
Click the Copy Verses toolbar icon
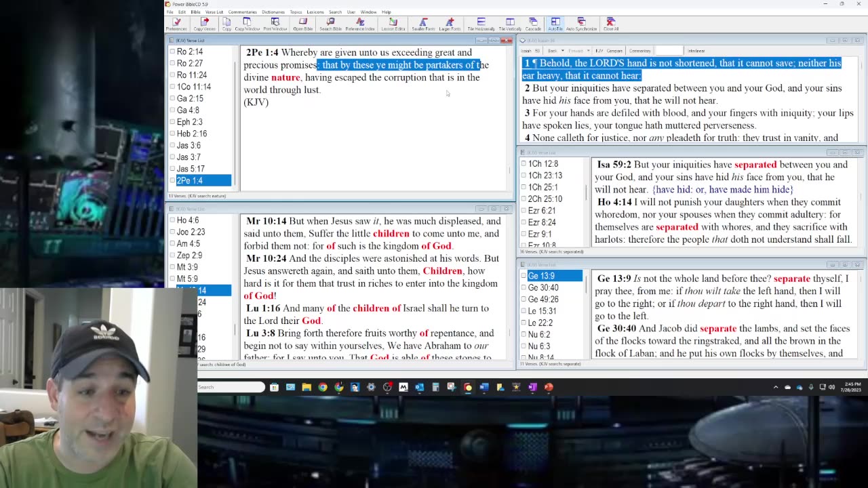click(x=204, y=24)
